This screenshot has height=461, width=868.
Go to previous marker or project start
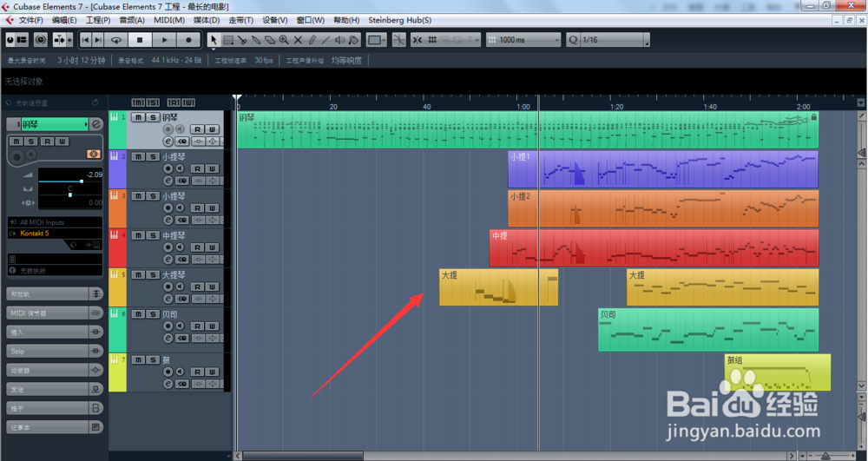pyautogui.click(x=85, y=40)
